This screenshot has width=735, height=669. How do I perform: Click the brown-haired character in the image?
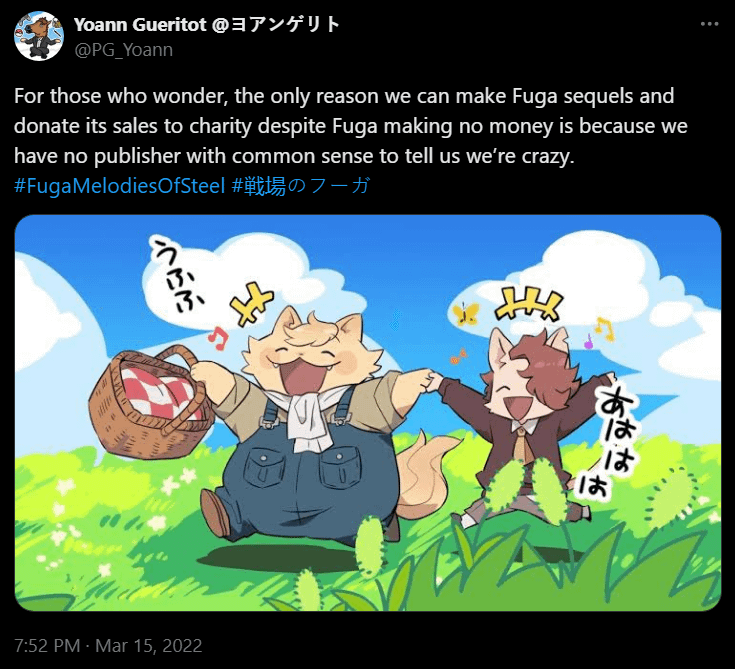pyautogui.click(x=530, y=422)
